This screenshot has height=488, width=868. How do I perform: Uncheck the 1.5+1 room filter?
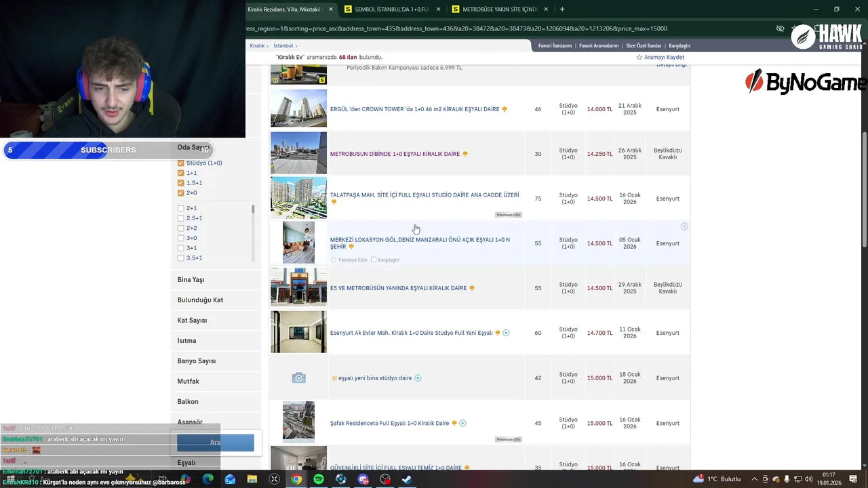[181, 183]
